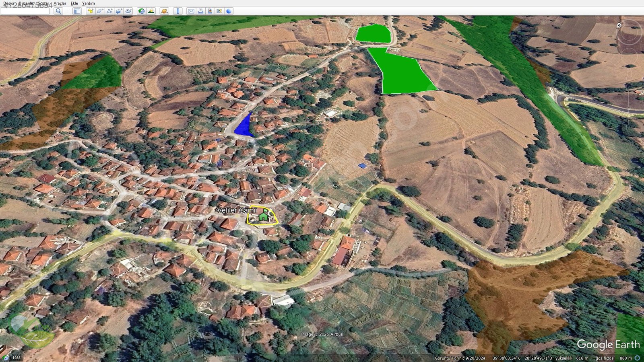
Task: Open the Ekle menu
Action: 74,3
